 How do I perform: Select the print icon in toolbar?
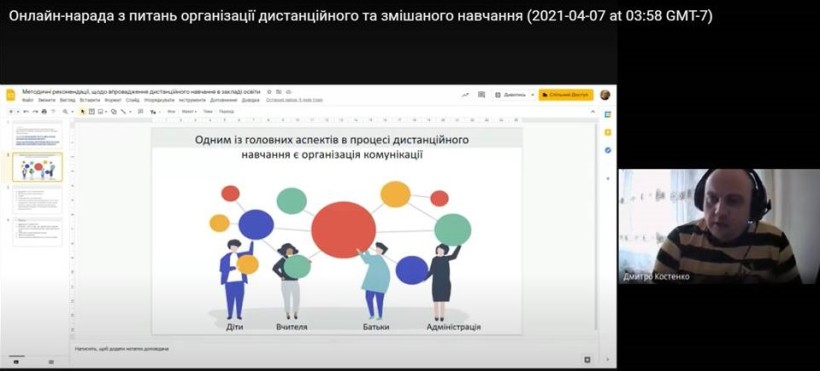[x=44, y=111]
